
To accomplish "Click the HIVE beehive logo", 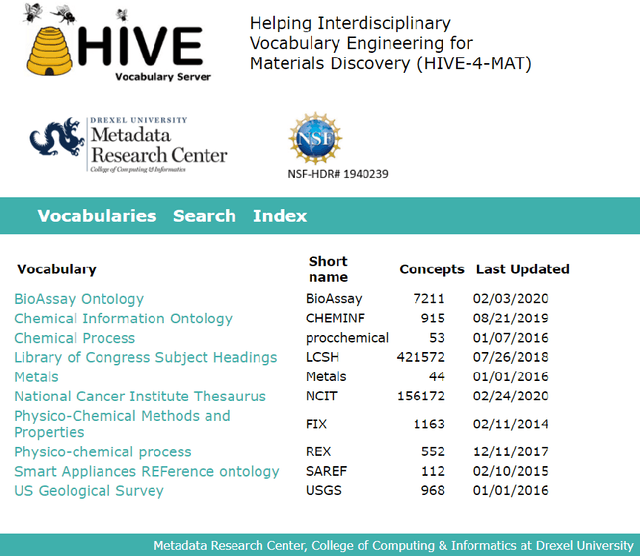I will (x=117, y=42).
